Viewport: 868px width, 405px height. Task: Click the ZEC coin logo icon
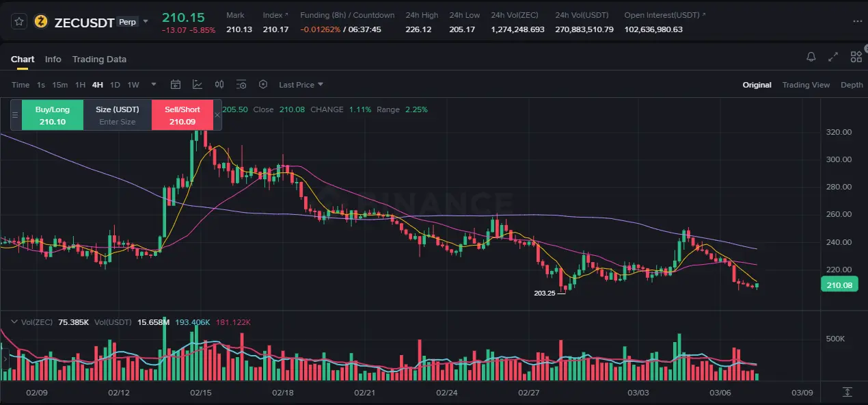(41, 22)
